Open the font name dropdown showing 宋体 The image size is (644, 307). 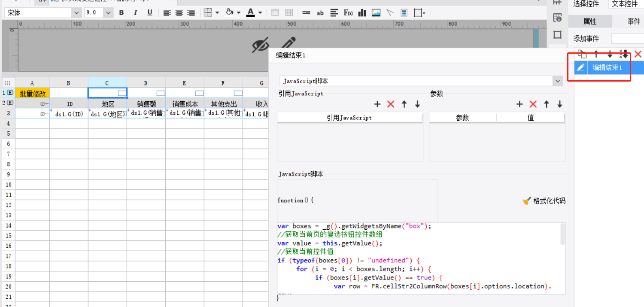(x=77, y=13)
